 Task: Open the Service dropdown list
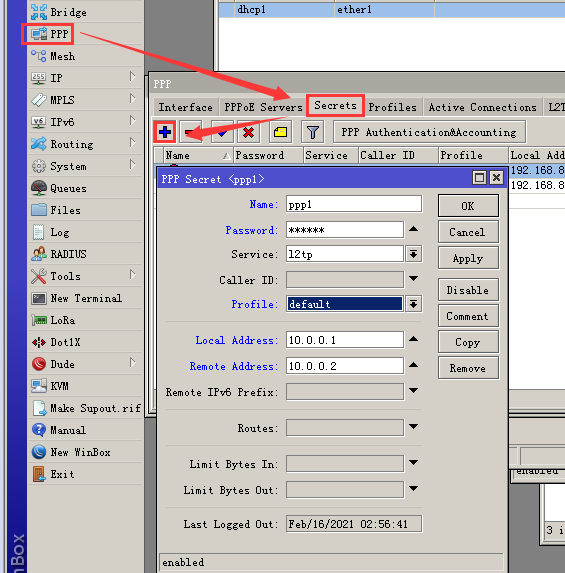(x=413, y=254)
